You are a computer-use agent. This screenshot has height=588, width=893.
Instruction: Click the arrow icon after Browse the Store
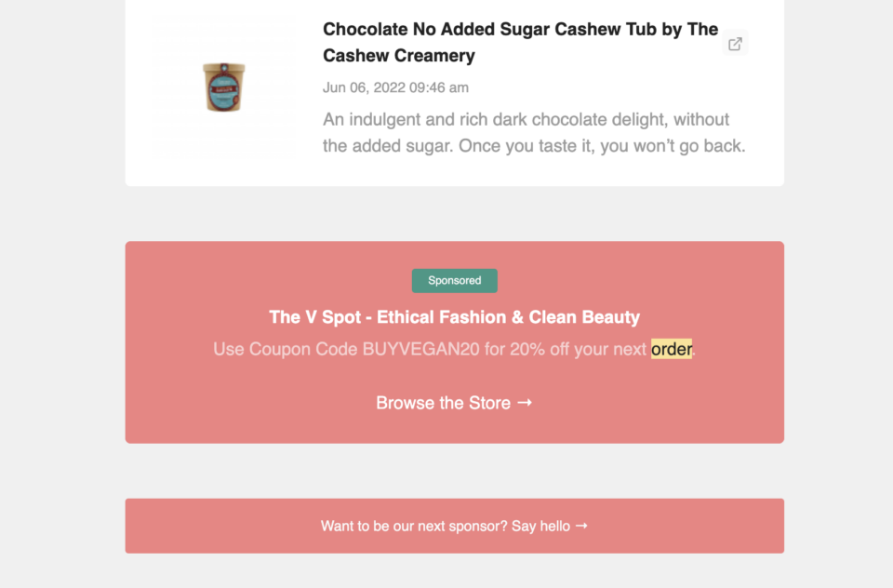pyautogui.click(x=525, y=403)
